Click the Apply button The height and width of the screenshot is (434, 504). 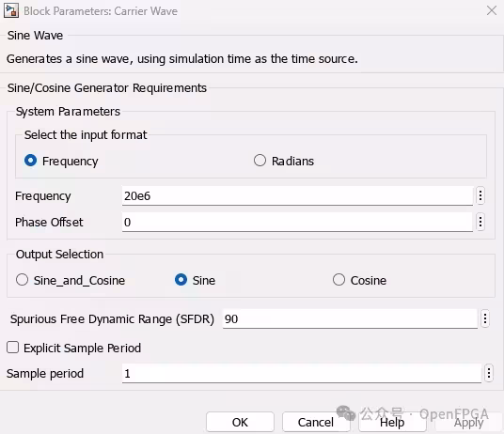(x=468, y=422)
